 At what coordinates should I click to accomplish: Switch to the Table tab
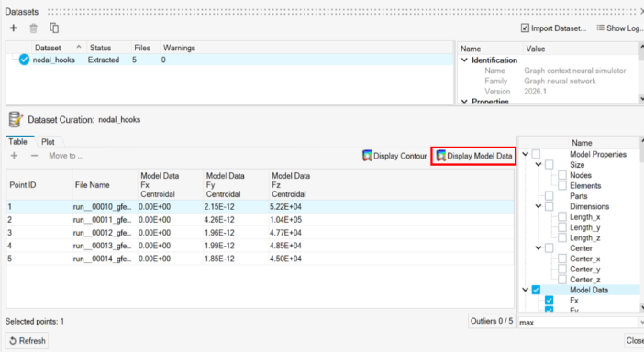coord(18,142)
